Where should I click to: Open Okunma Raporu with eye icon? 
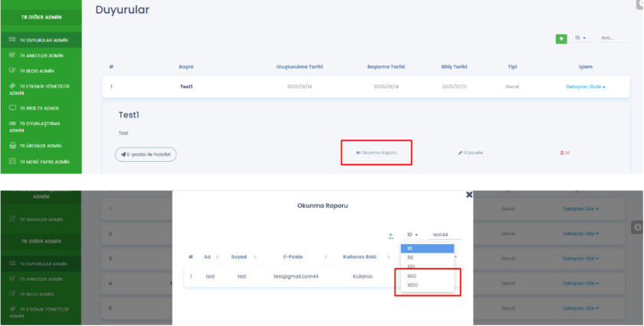tap(376, 153)
